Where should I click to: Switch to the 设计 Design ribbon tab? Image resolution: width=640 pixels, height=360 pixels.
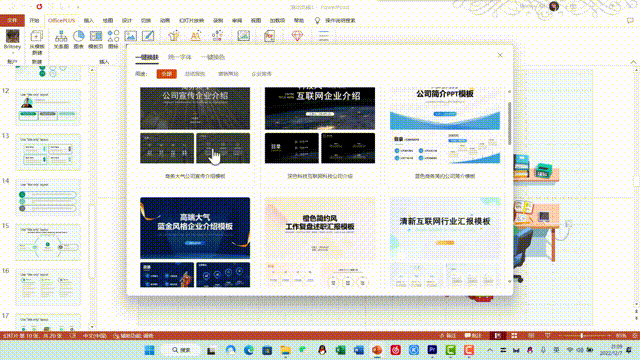(127, 20)
